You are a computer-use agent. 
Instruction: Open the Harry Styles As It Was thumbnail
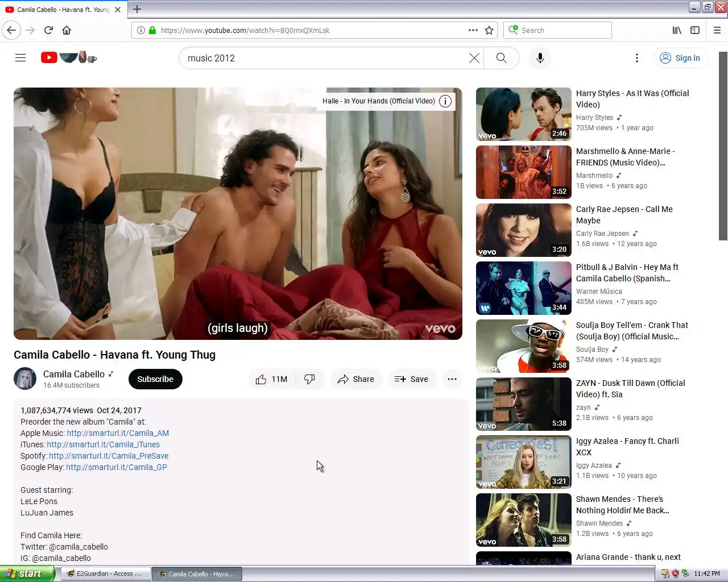click(524, 114)
